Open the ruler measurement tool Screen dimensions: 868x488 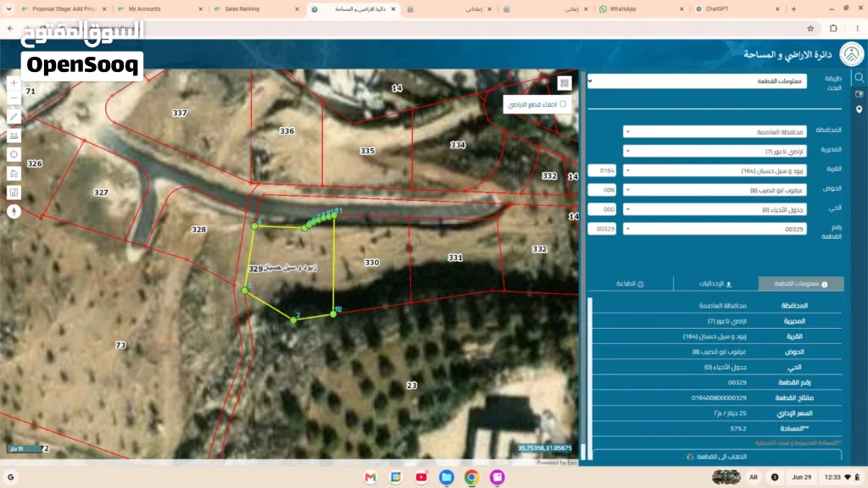(14, 136)
